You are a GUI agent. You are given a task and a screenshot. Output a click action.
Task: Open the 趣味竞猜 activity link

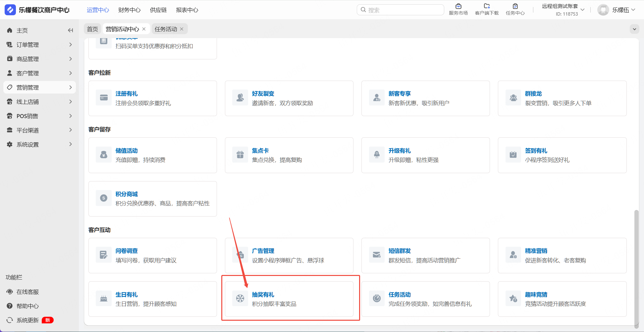[536, 295]
